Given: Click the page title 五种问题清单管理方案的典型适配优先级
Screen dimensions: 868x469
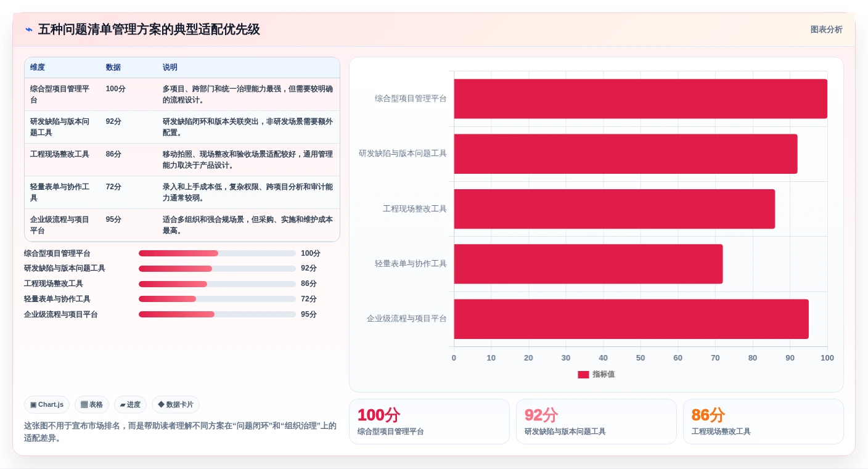Looking at the screenshot, I should 149,30.
